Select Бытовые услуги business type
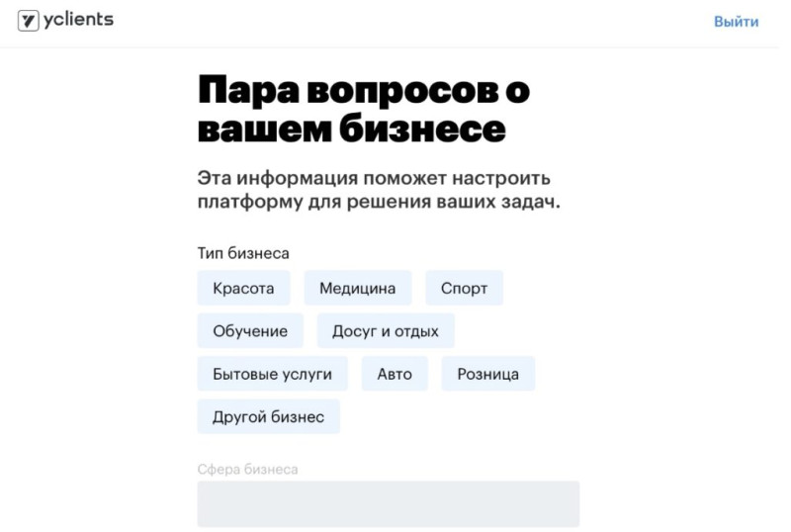The image size is (791, 532). tap(272, 374)
